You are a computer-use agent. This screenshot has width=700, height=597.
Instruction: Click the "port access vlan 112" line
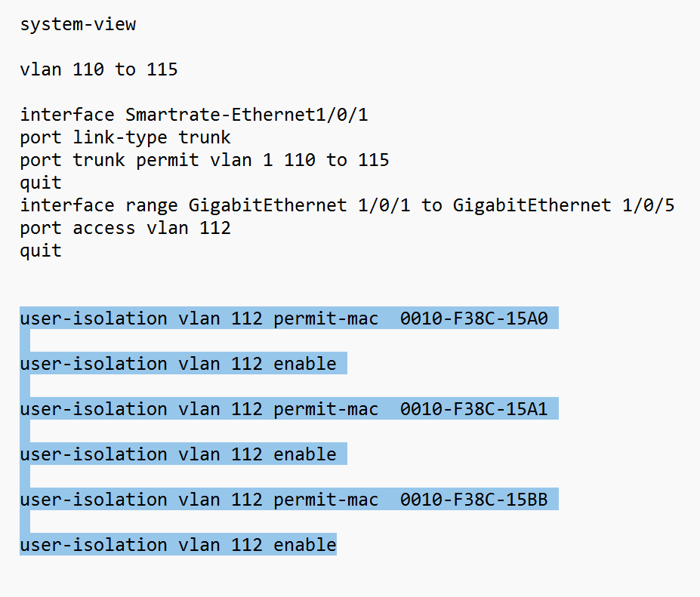point(125,228)
